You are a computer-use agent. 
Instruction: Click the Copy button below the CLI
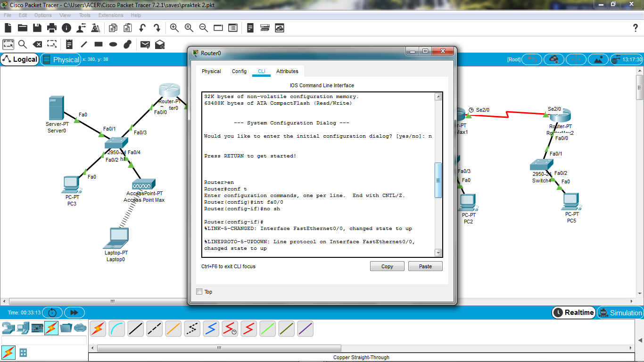(387, 266)
